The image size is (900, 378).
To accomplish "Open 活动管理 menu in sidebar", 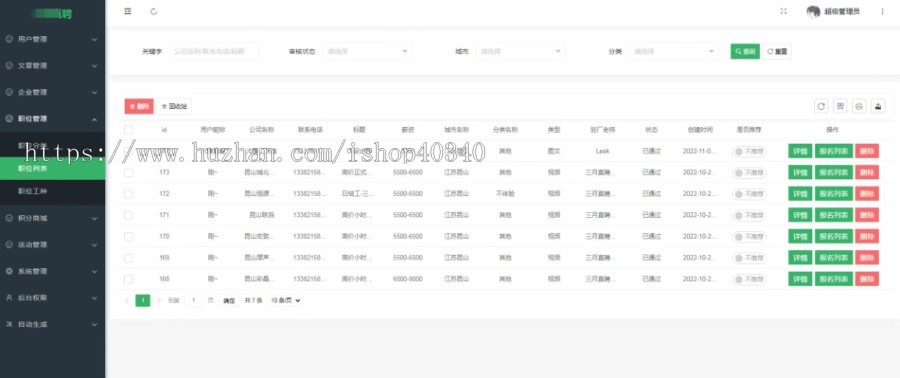I will tap(52, 244).
